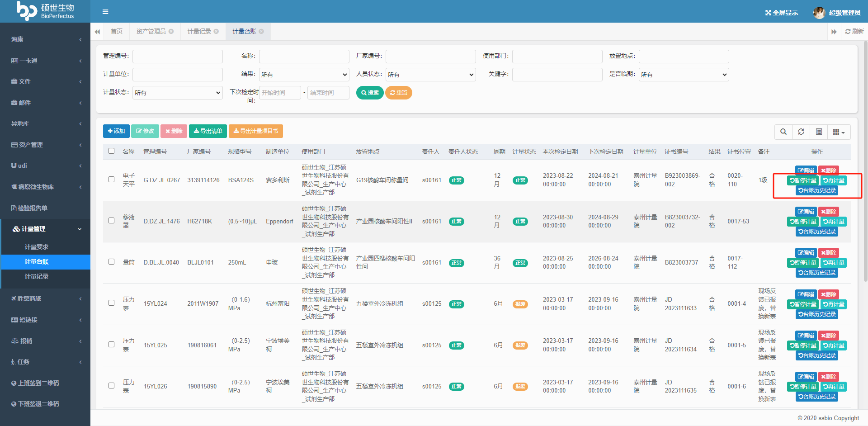Click the orange 重置 button
The width and height of the screenshot is (868, 426).
tap(399, 93)
